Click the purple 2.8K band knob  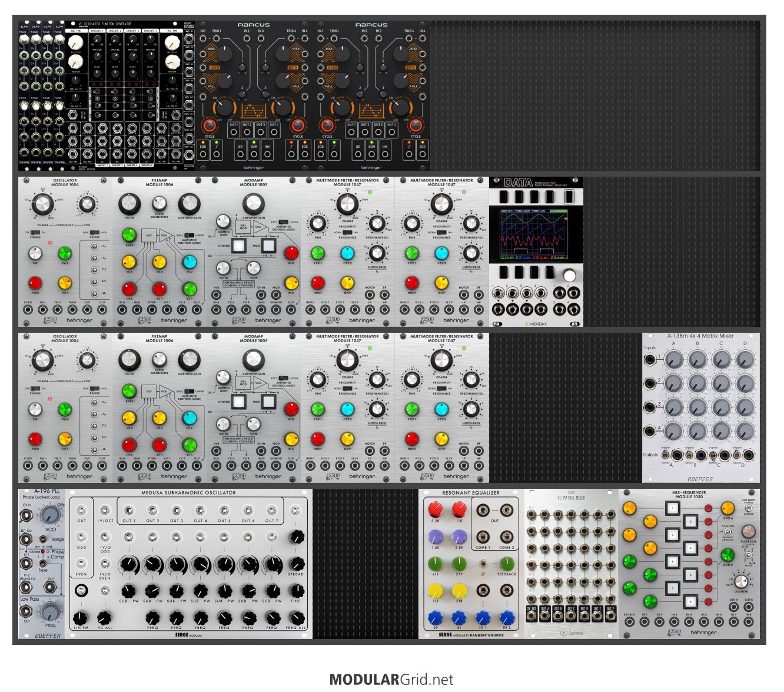(x=459, y=537)
